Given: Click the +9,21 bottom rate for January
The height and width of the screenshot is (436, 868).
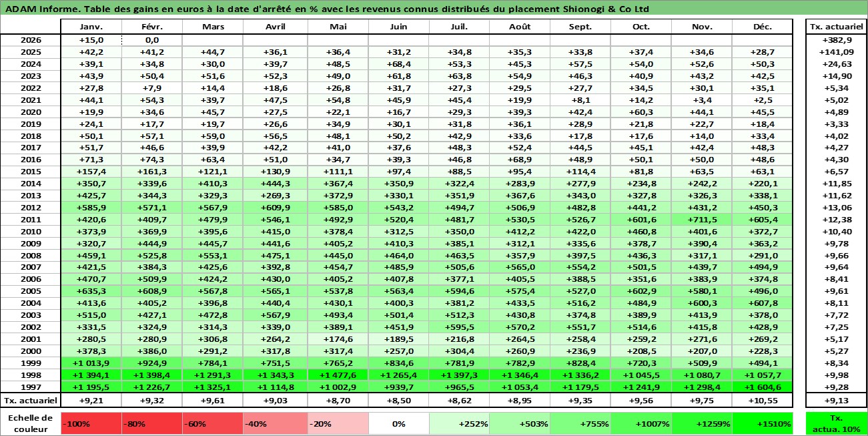Looking at the screenshot, I should point(91,401).
